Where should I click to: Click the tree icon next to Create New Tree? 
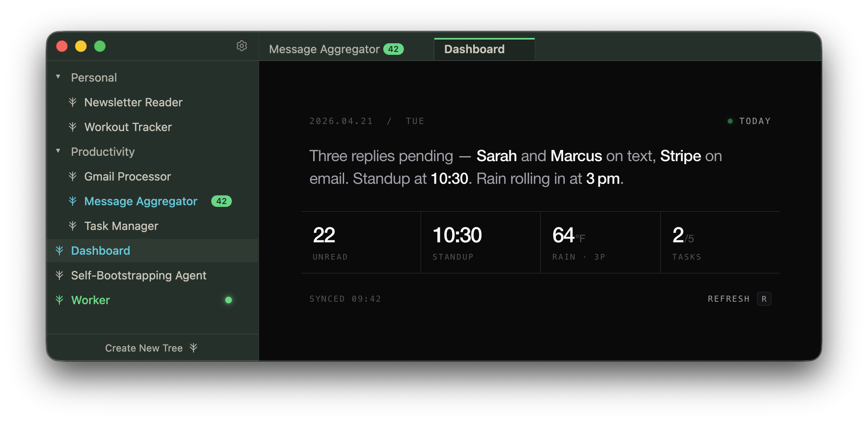point(193,347)
